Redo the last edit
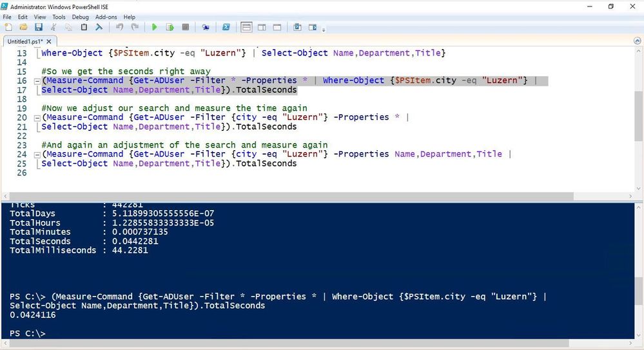 135,28
